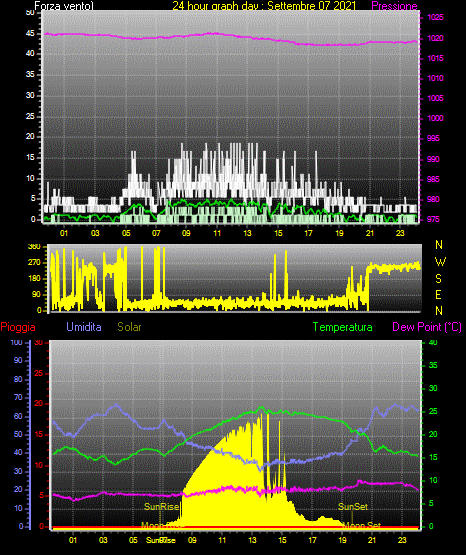
Task: Click the Umidita legend label
Action: [x=84, y=327]
